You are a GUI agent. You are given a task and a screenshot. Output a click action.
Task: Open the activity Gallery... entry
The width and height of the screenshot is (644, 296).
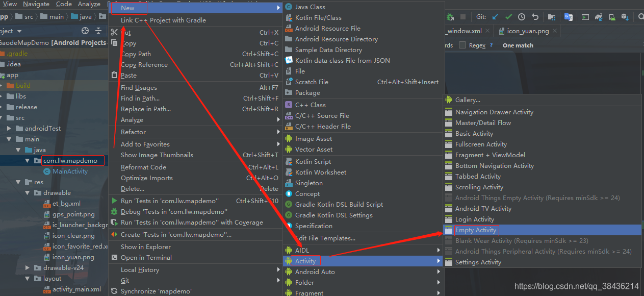543,100
